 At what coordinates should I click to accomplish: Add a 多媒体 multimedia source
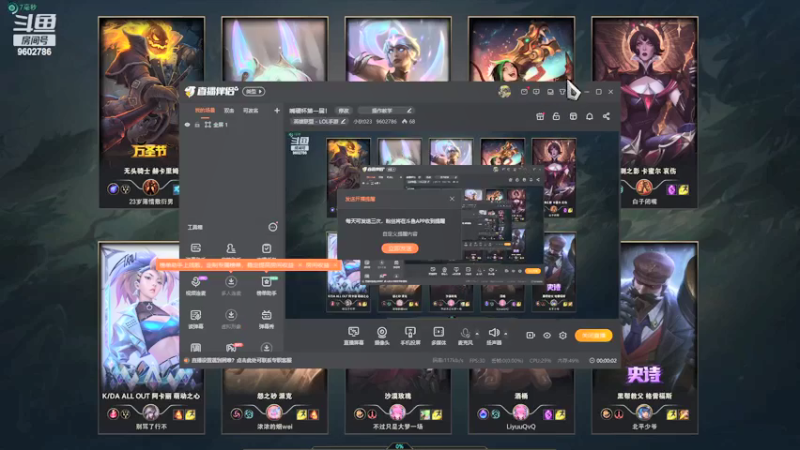pos(439,336)
